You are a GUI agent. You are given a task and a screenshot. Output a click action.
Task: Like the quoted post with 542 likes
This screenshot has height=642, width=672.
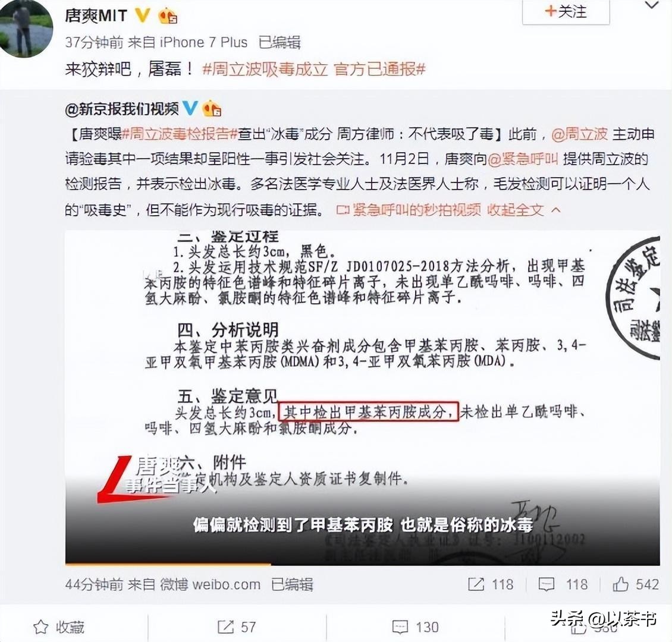click(x=636, y=584)
